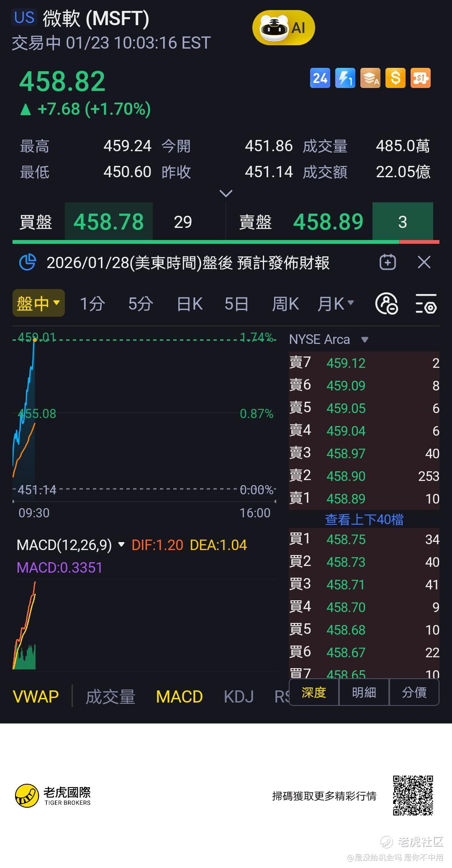
Task: Tap the bid-ask ratio bar
Action: pos(226,242)
